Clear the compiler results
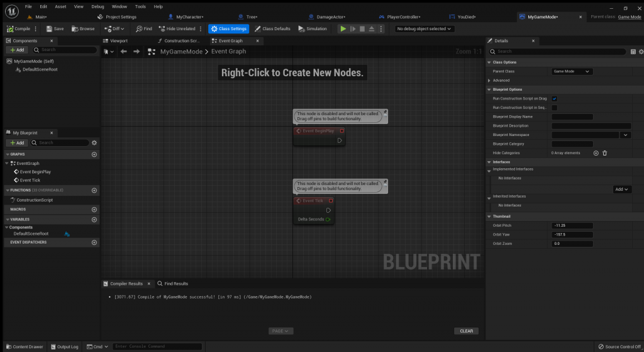This screenshot has height=352, width=644. click(x=466, y=331)
